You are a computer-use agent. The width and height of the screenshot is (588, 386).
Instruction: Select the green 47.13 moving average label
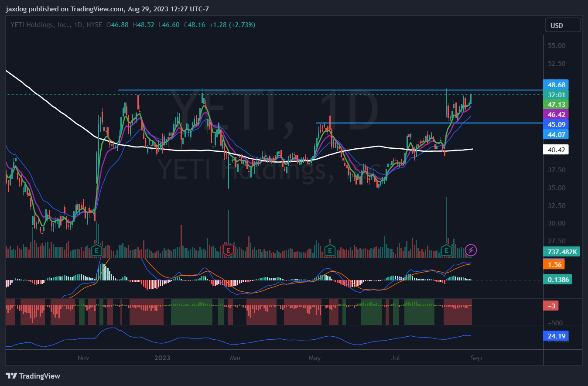pyautogui.click(x=556, y=105)
